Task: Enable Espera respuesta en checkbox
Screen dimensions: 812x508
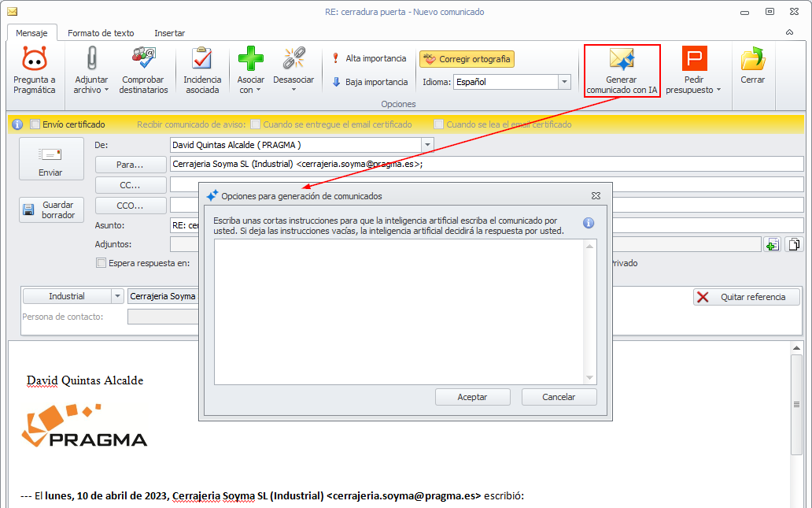Action: pyautogui.click(x=101, y=263)
